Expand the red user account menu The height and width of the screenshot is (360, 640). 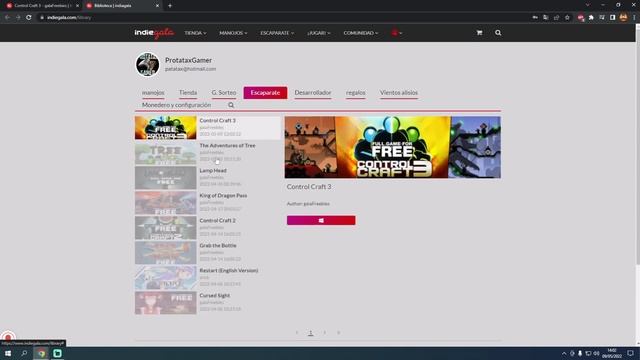point(396,33)
